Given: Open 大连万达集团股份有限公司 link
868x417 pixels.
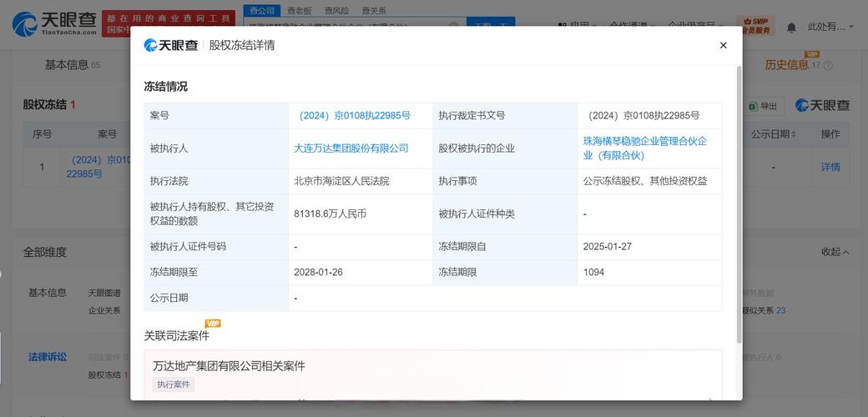Looking at the screenshot, I should coord(351,148).
